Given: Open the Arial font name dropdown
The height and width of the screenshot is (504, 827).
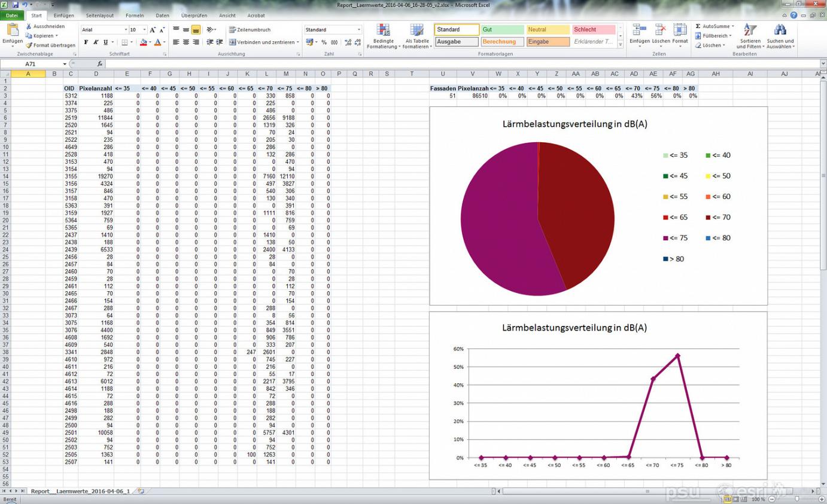Looking at the screenshot, I should [126, 30].
